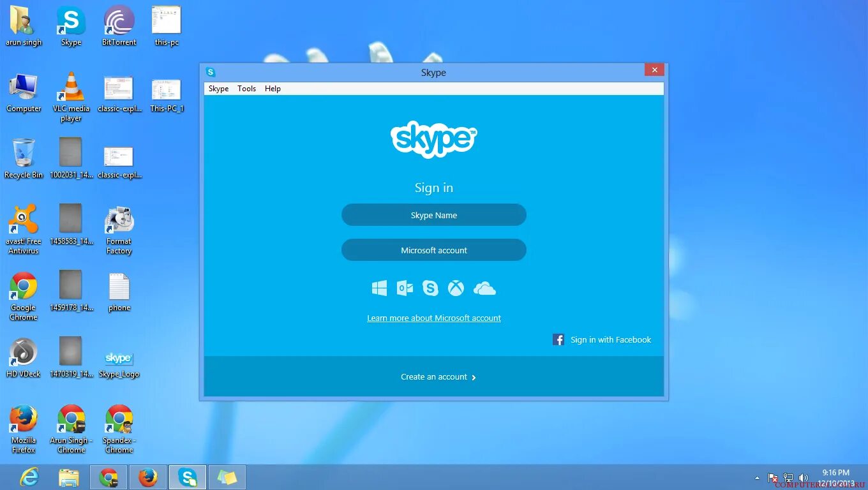868x490 pixels.
Task: Show hidden system tray icons
Action: 758,477
